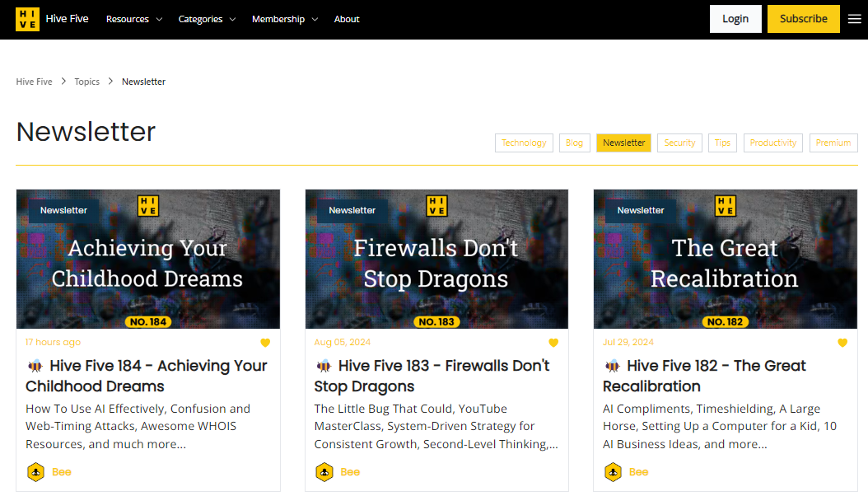Screen dimensions: 868x496
Task: Like the Great Recalibration newsletter
Action: (x=842, y=342)
